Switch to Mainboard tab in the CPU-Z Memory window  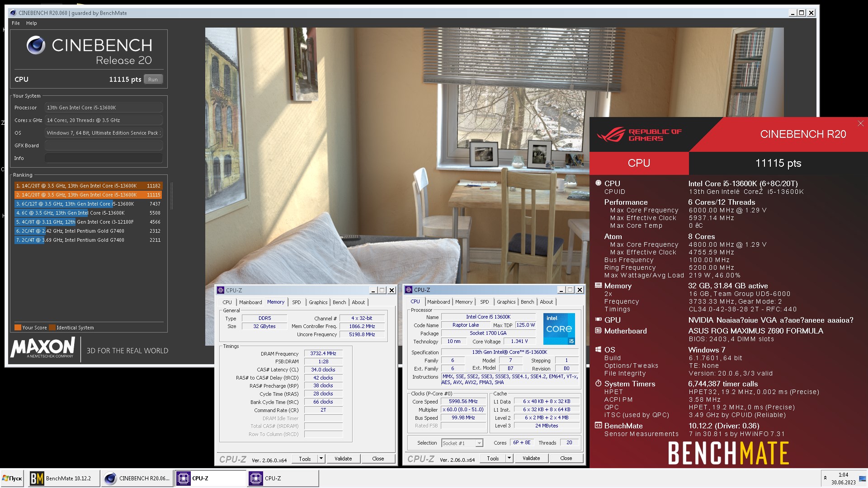250,302
